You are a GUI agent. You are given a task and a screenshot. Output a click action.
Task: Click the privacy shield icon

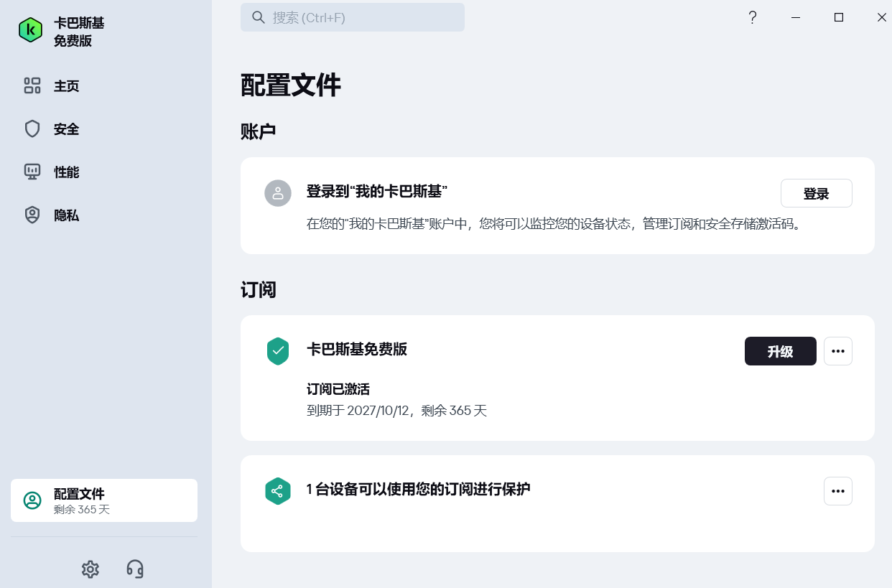pos(32,215)
